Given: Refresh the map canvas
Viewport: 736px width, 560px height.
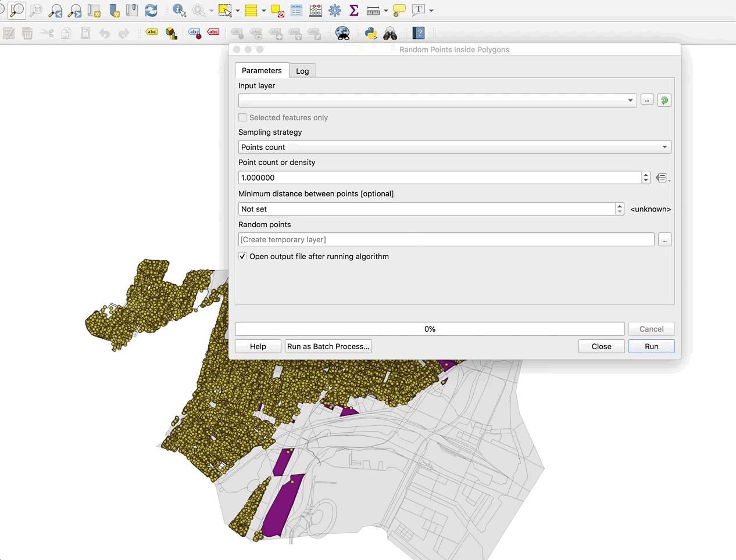Looking at the screenshot, I should pos(151,10).
